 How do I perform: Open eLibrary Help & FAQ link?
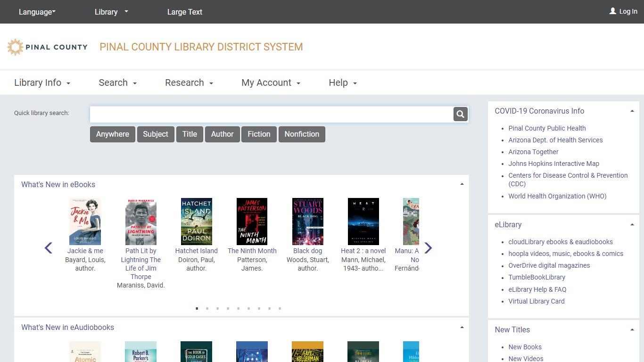coord(537,289)
